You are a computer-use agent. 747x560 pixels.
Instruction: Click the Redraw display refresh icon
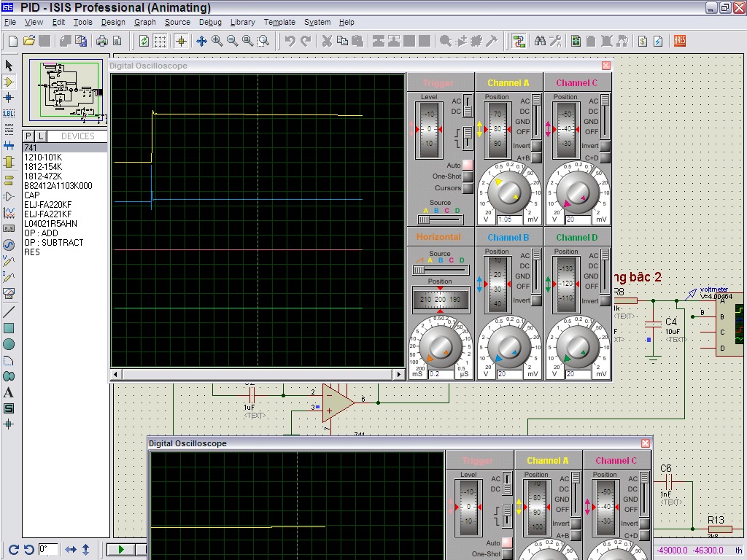144,41
